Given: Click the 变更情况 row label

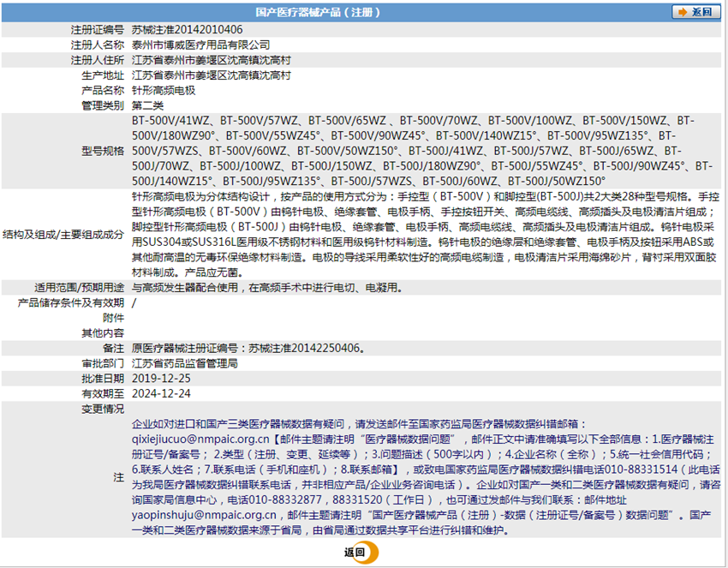Looking at the screenshot, I should 102,409.
